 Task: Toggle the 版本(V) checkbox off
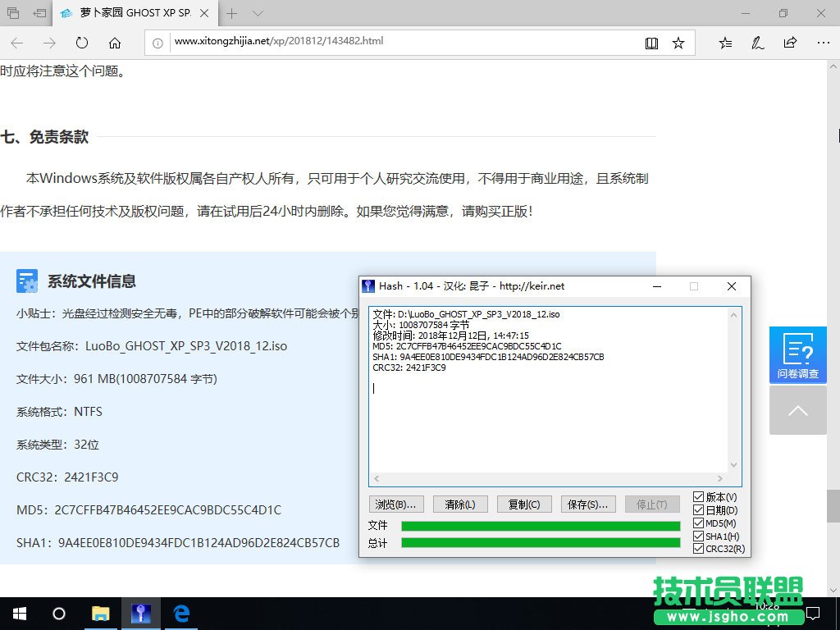click(700, 498)
